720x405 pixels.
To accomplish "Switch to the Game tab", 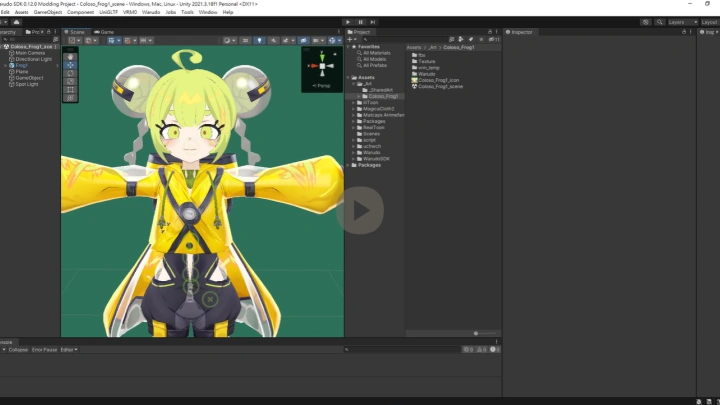I will (104, 32).
